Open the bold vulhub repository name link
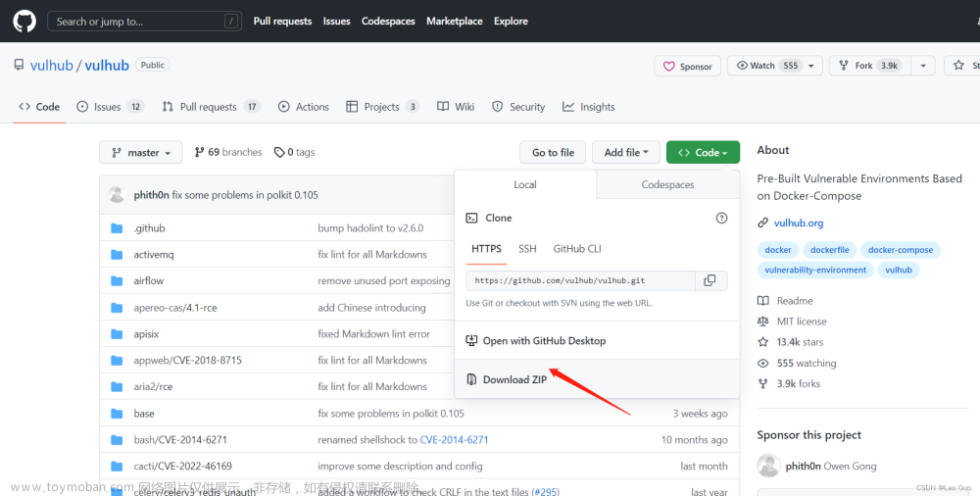Viewport: 980px width, 496px height. (x=107, y=65)
